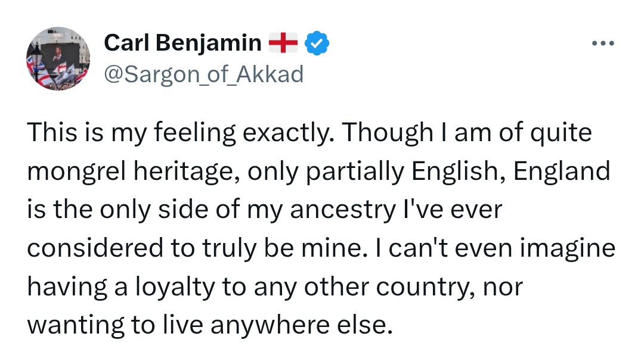This screenshot has width=644, height=355.
Task: Click the final line "wanting to live anywhere else"
Action: [210, 326]
